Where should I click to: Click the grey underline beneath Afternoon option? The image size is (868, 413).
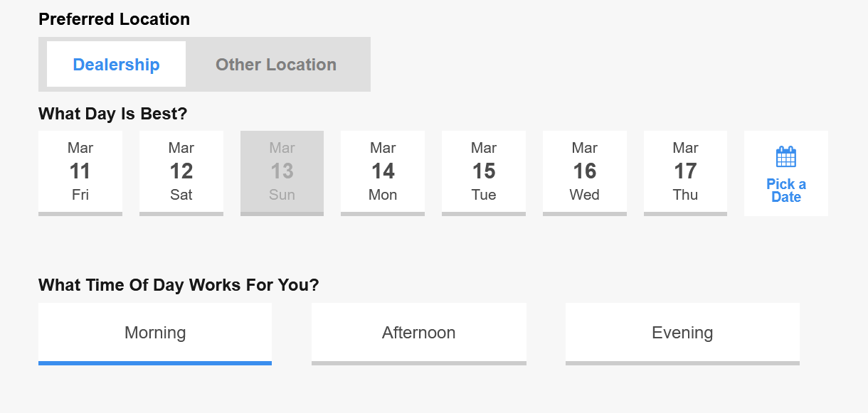(x=419, y=363)
